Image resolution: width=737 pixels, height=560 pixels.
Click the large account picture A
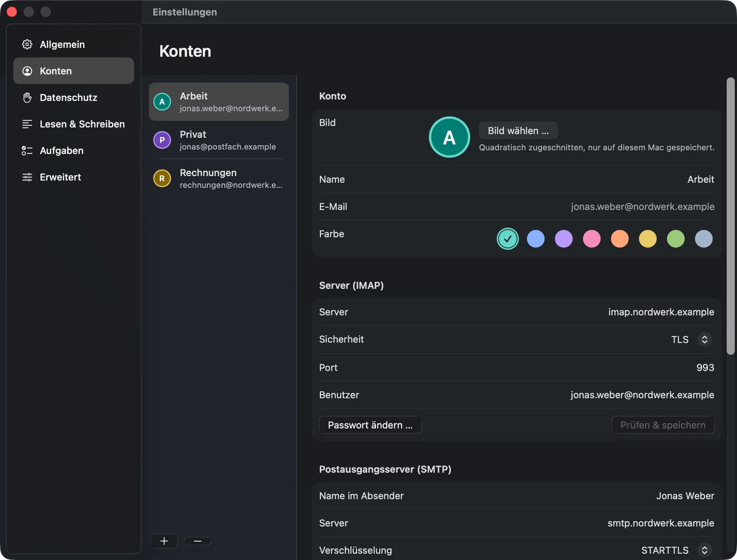point(449,137)
